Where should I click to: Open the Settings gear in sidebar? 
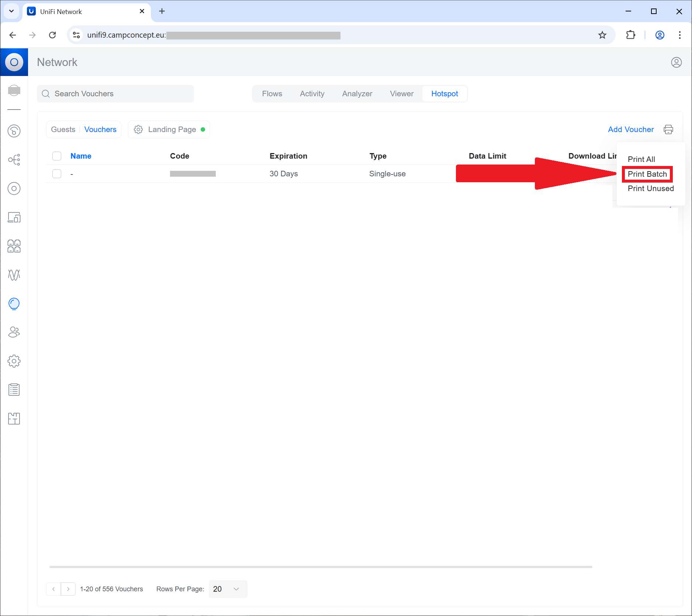pos(14,361)
